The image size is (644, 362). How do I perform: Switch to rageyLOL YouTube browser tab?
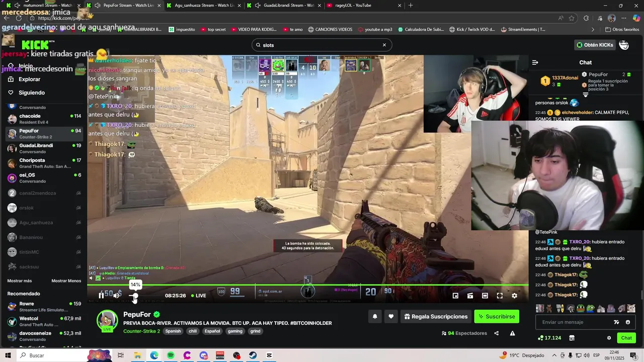pyautogui.click(x=365, y=6)
